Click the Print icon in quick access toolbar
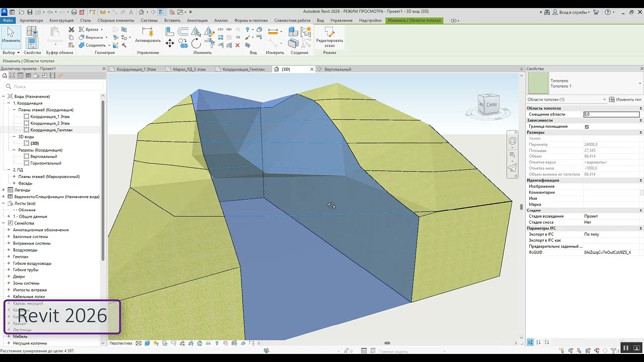This screenshot has height=362, width=644. (74, 12)
